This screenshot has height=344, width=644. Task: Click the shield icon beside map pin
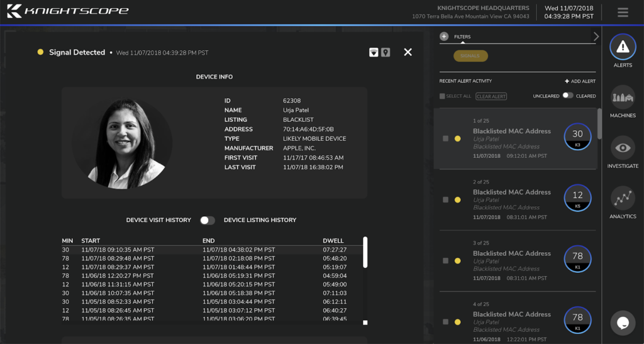(374, 52)
